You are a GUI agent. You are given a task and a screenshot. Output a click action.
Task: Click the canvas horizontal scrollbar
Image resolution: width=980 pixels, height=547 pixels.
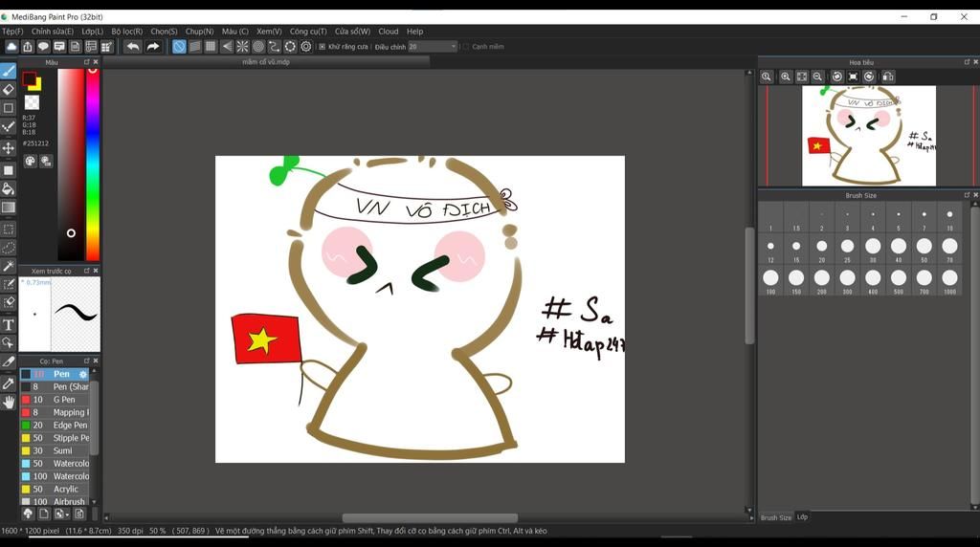click(430, 518)
